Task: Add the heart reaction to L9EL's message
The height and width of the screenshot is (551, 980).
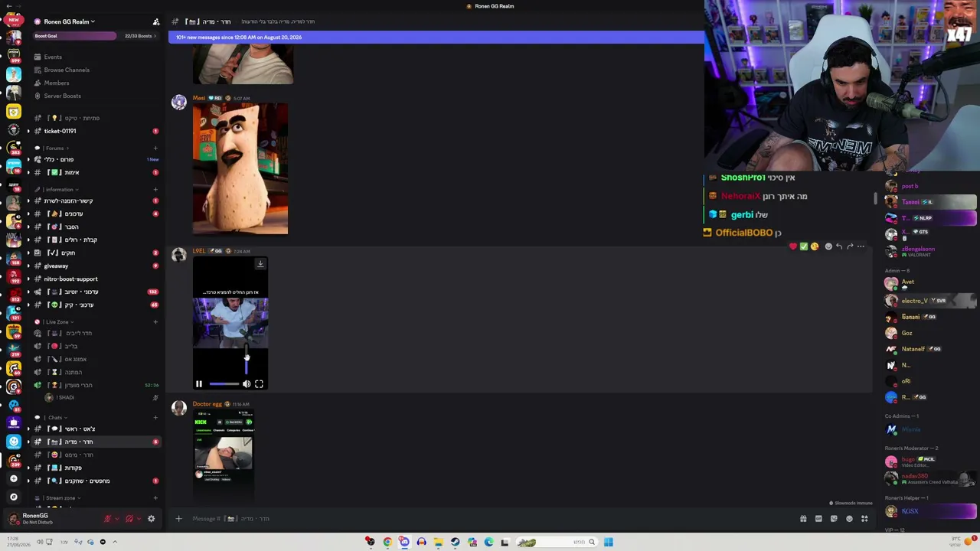Action: pos(792,246)
